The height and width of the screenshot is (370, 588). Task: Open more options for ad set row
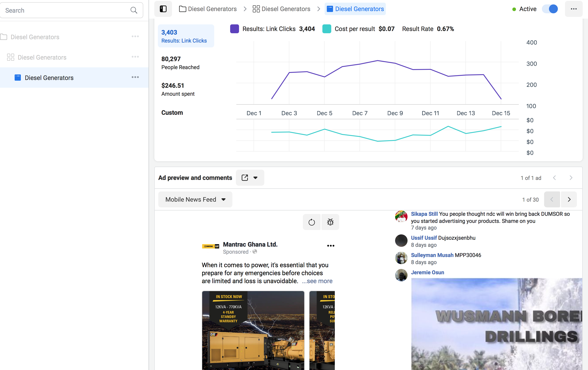[x=135, y=57]
